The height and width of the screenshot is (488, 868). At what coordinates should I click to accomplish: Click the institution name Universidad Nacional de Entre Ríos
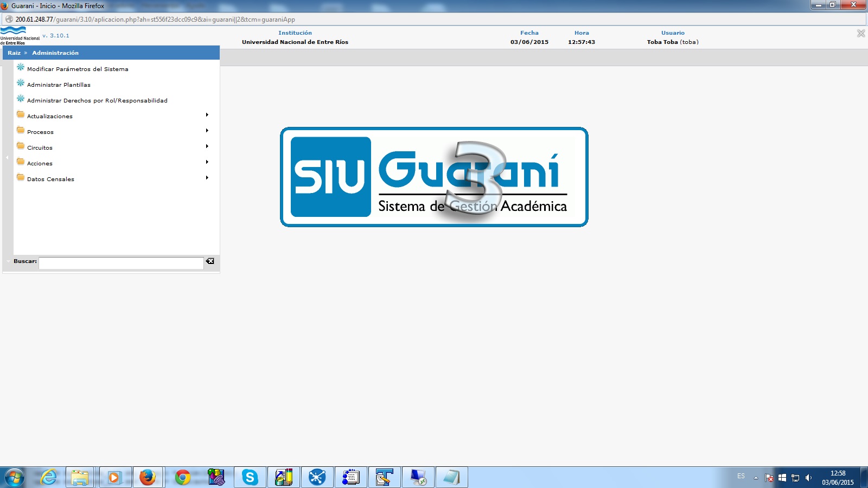click(295, 42)
